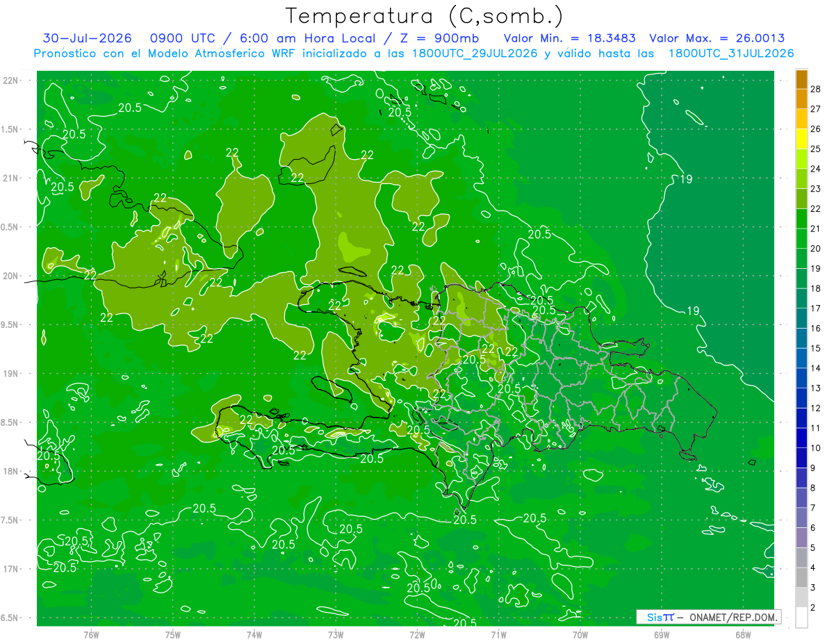Image resolution: width=834 pixels, height=644 pixels.
Task: Click the 'Valor Min. = 18.3483' value
Action: 569,38
